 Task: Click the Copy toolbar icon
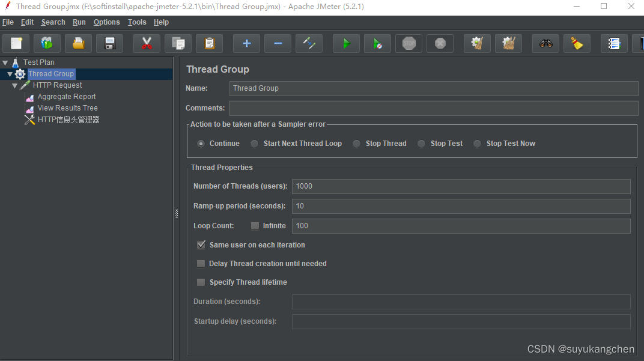coord(178,43)
